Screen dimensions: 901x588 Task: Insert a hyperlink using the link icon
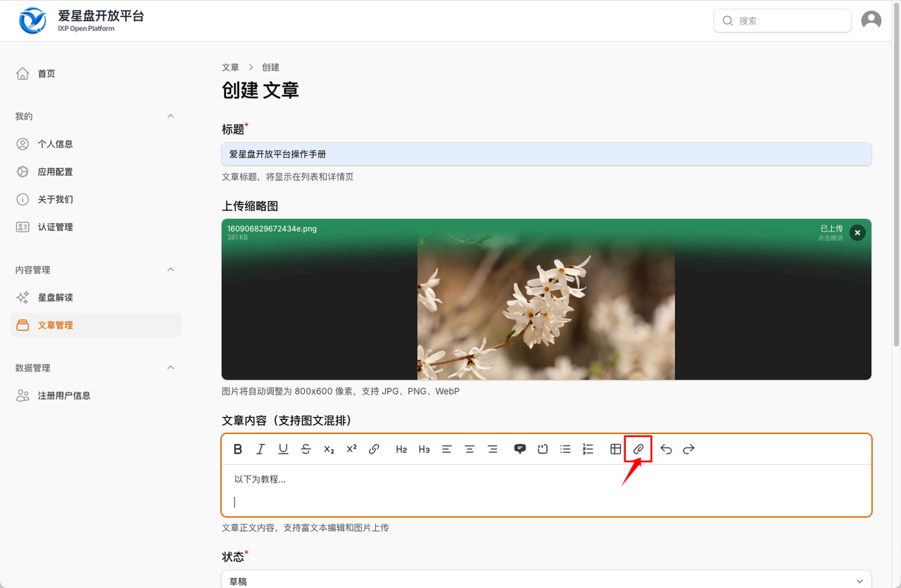click(x=374, y=449)
